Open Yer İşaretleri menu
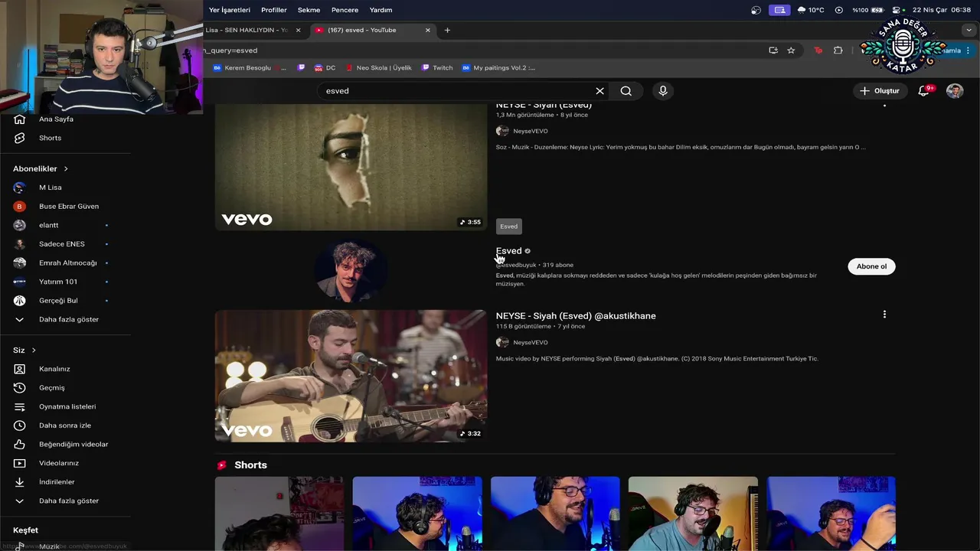This screenshot has height=551, width=980. click(x=230, y=10)
